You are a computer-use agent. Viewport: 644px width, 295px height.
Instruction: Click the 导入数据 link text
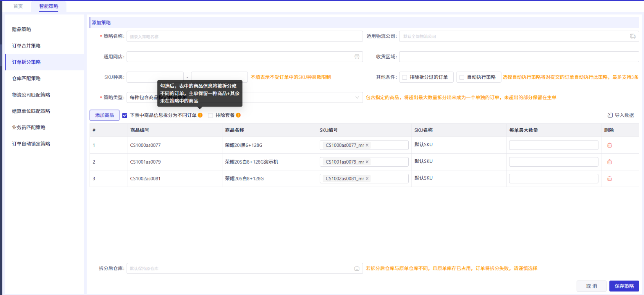(624, 115)
